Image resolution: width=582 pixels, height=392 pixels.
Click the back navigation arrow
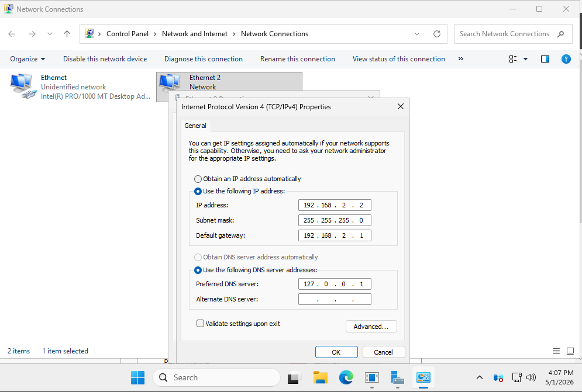(12, 34)
